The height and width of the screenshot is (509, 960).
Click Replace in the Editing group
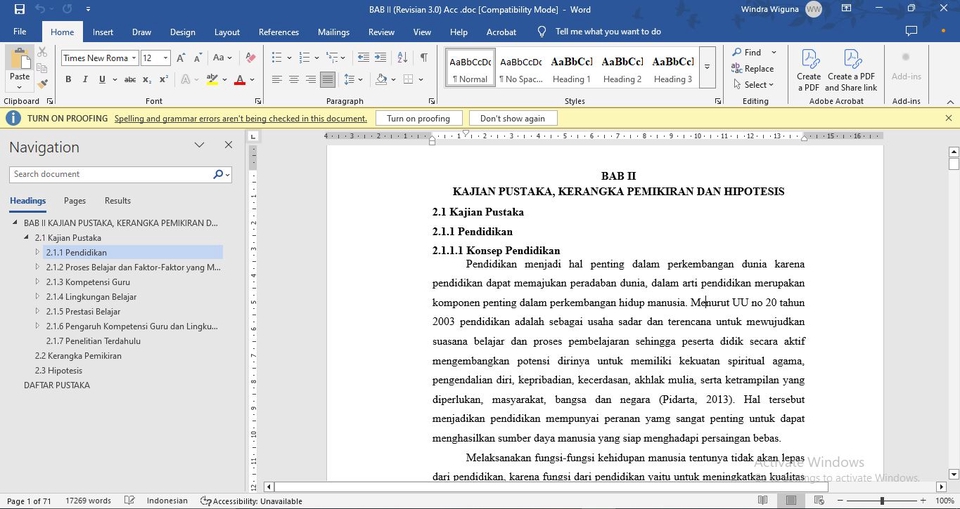coord(753,69)
